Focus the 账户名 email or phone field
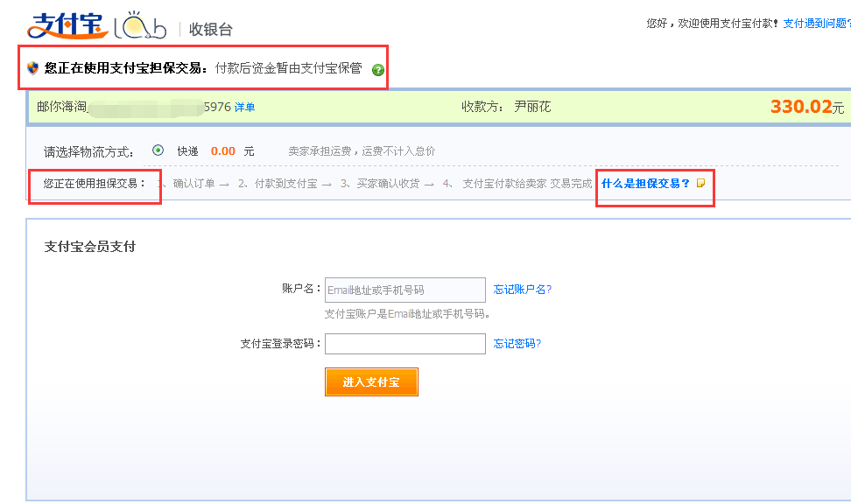Screen dimensions: 851x504 [404, 290]
